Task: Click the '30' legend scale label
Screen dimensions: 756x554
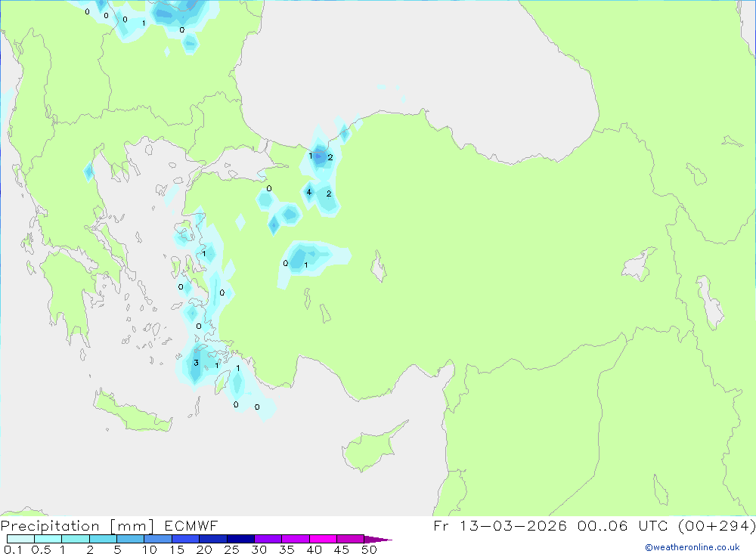Action: point(259,549)
